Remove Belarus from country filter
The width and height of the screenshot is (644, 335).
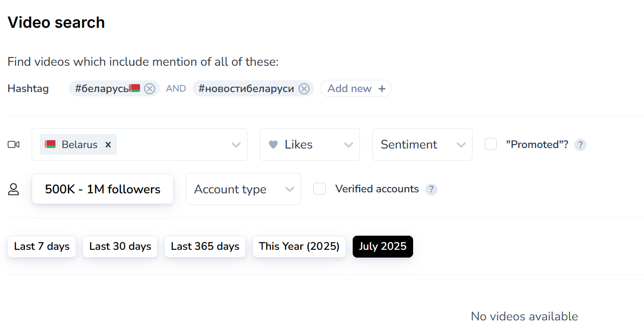click(x=108, y=145)
